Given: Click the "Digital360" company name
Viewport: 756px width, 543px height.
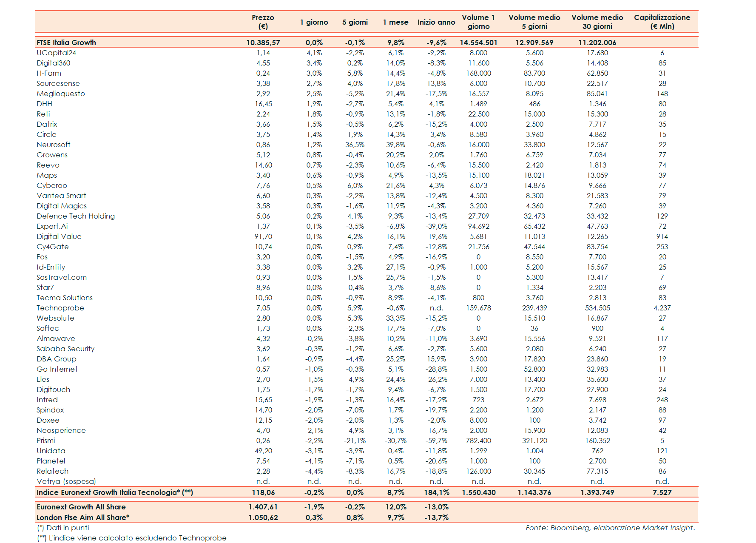Looking at the screenshot, I should tap(54, 63).
